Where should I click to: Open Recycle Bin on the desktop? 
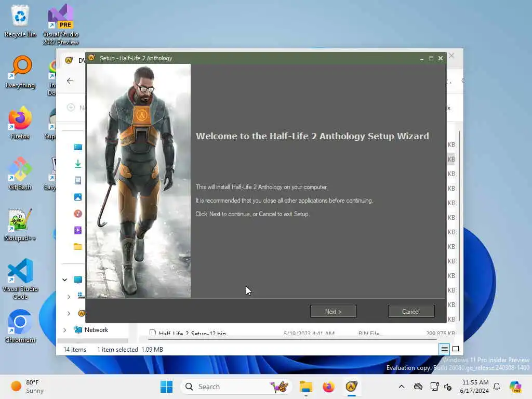pos(20,21)
